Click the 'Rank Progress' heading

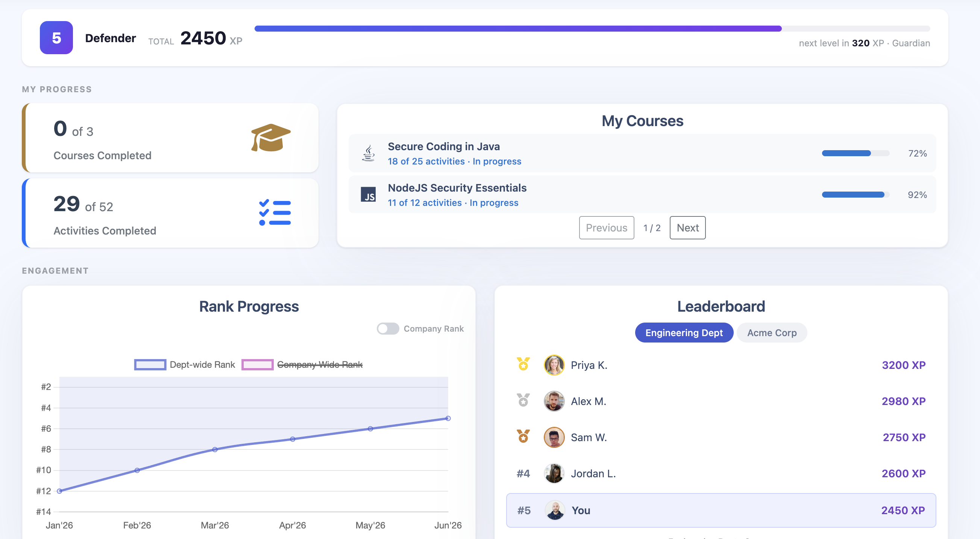point(249,306)
